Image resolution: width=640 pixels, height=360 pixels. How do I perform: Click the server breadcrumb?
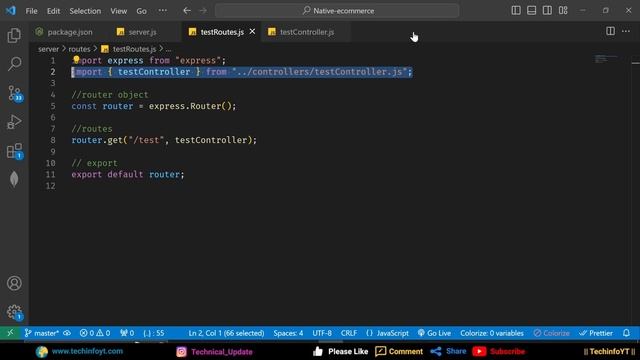tap(49, 49)
